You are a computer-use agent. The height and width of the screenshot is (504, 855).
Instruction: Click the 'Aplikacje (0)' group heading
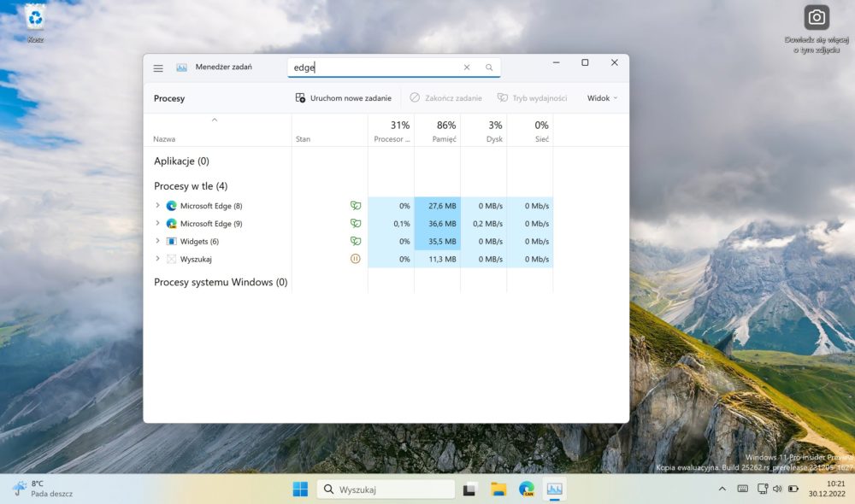181,161
